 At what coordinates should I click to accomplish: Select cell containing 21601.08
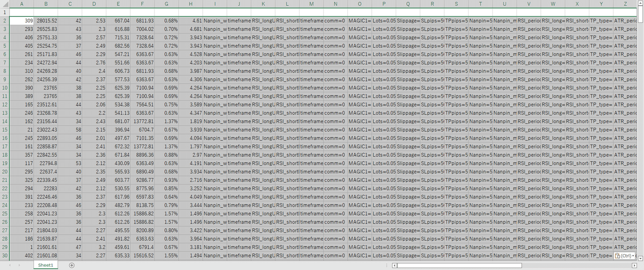point(46,255)
